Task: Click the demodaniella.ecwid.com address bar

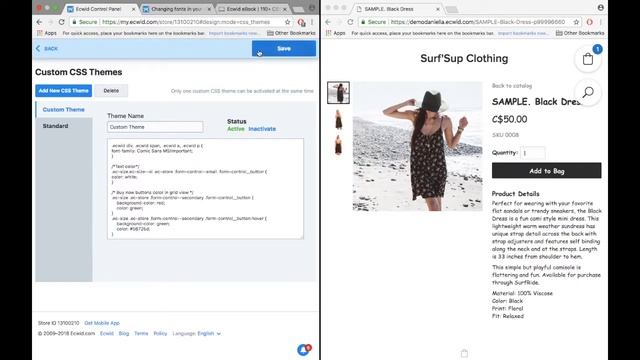Action: point(478,22)
